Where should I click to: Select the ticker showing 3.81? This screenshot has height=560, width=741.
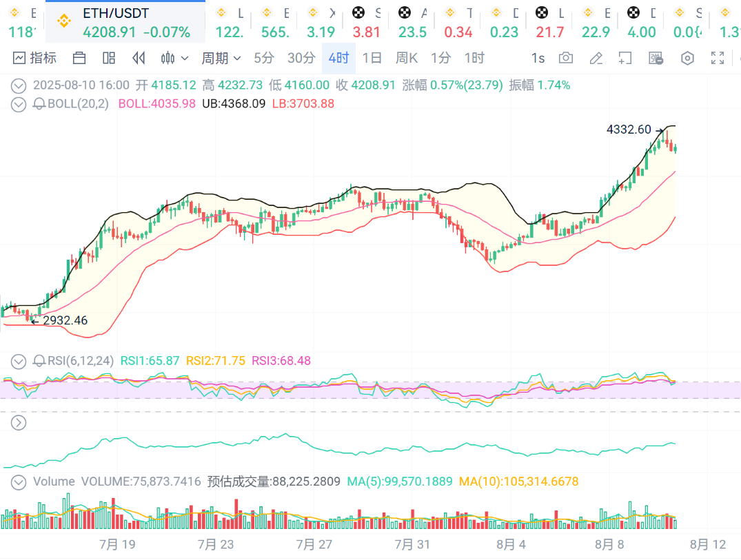[x=367, y=23]
